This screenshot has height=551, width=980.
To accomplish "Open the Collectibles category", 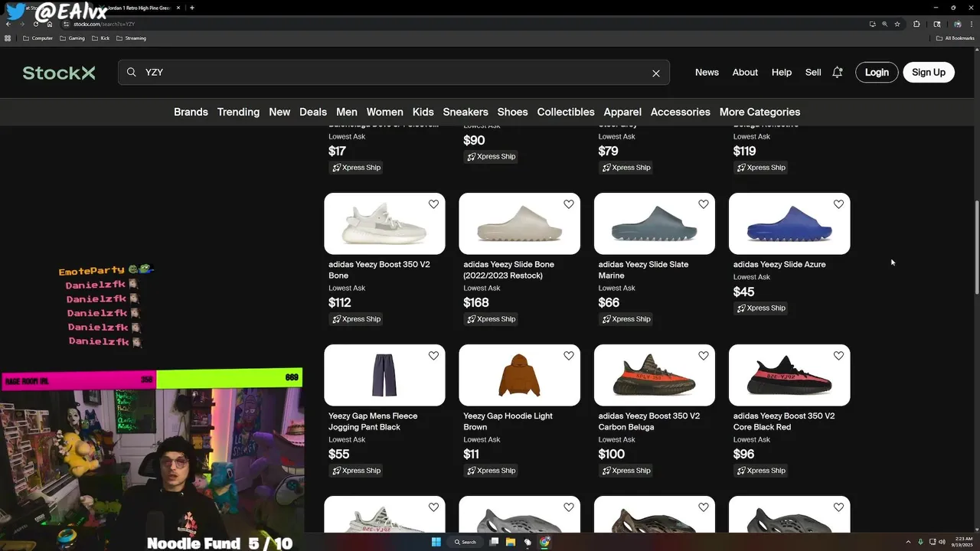I will pos(566,112).
